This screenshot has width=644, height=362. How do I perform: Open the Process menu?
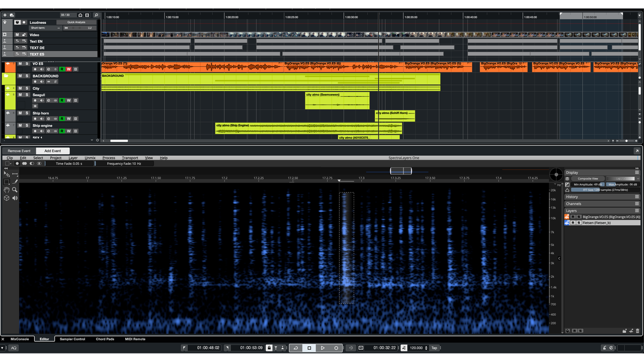[109, 158]
